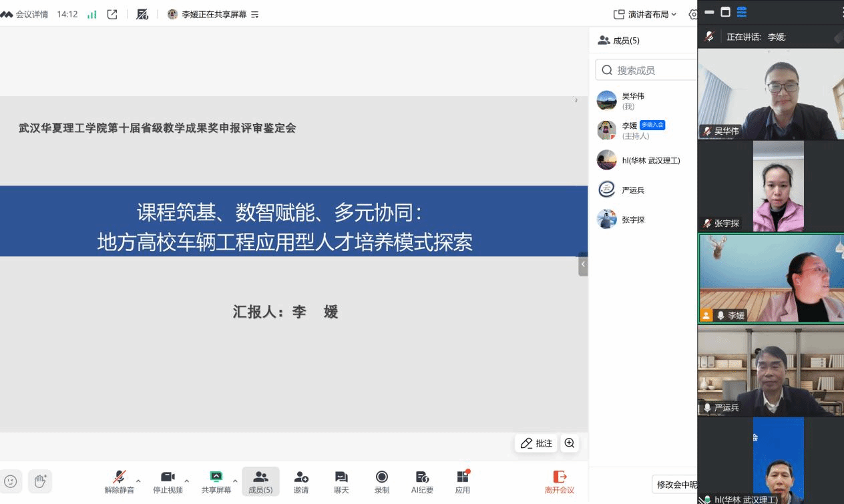
Task: Open the invite (邀请) panel
Action: [x=301, y=482]
